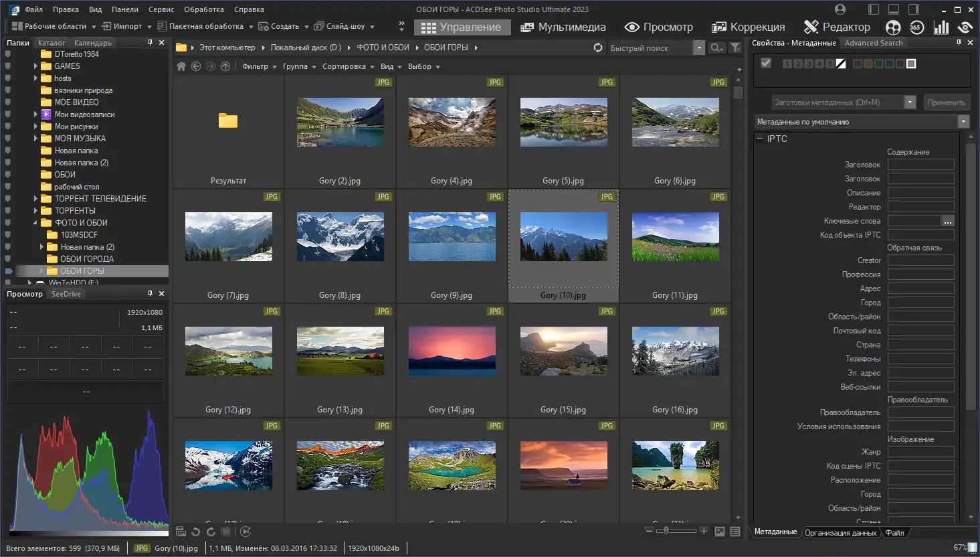The image size is (980, 557).
Task: Select the Gory (14).jpg sunset thumbnail
Action: coord(452,351)
